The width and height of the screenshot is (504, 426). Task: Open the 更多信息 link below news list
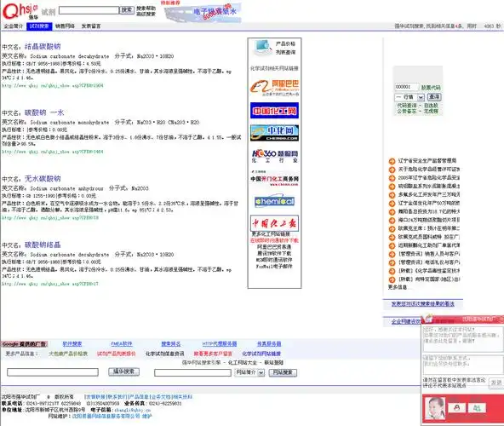click(x=398, y=287)
